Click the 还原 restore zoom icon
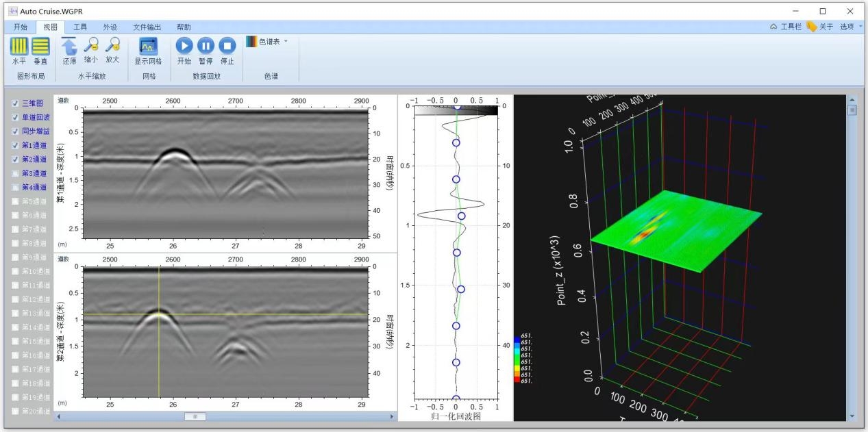Viewport: 868px width, 432px height. tap(69, 47)
